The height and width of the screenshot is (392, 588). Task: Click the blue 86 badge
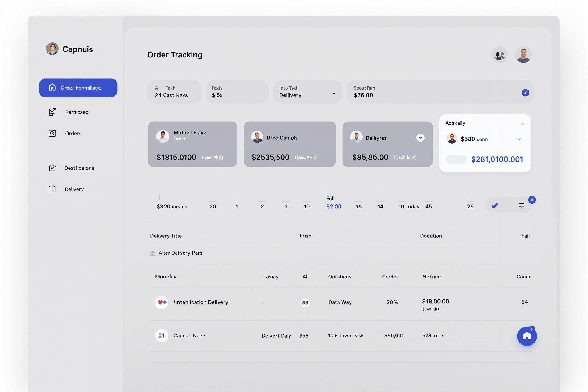click(305, 303)
